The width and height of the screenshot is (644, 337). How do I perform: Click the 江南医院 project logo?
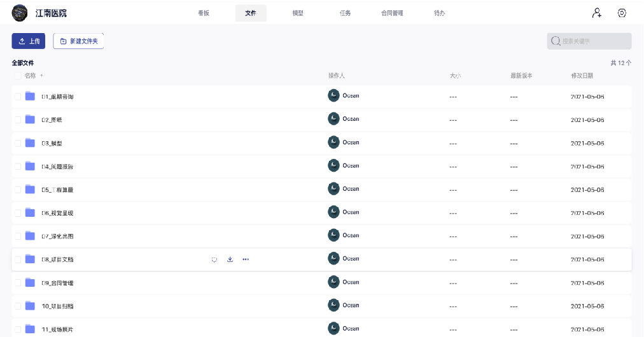coord(20,13)
